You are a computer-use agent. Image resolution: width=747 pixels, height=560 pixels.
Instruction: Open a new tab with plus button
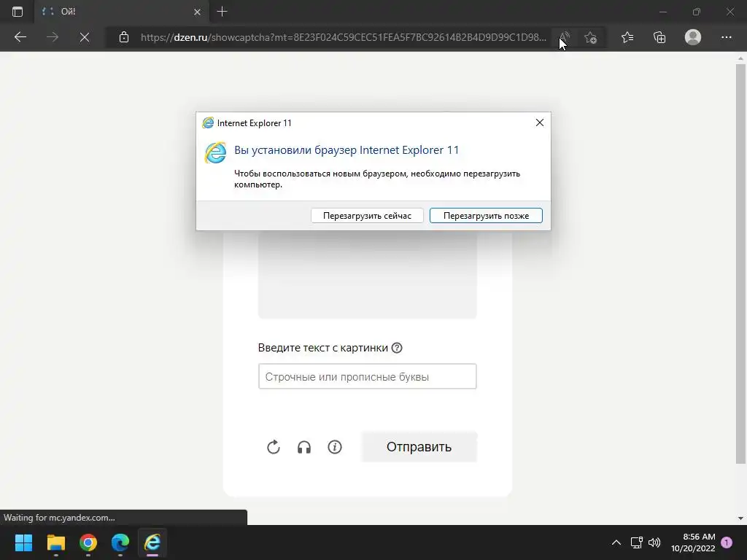coord(222,12)
